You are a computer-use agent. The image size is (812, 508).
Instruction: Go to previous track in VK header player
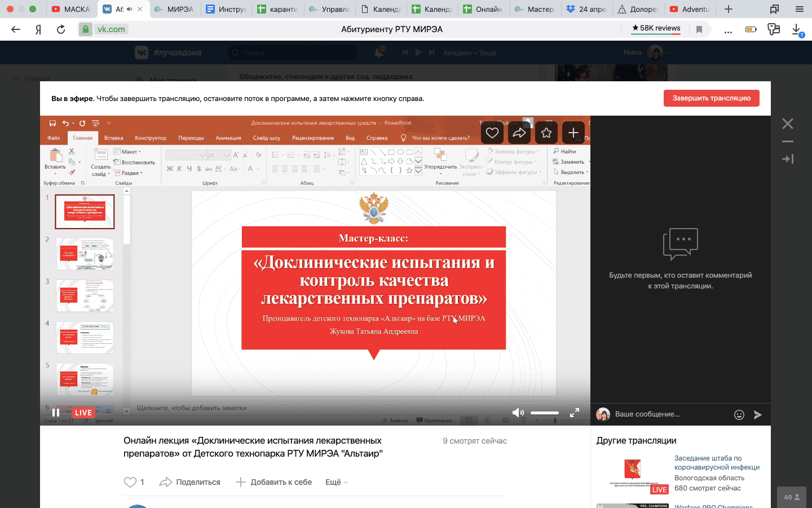pos(405,52)
